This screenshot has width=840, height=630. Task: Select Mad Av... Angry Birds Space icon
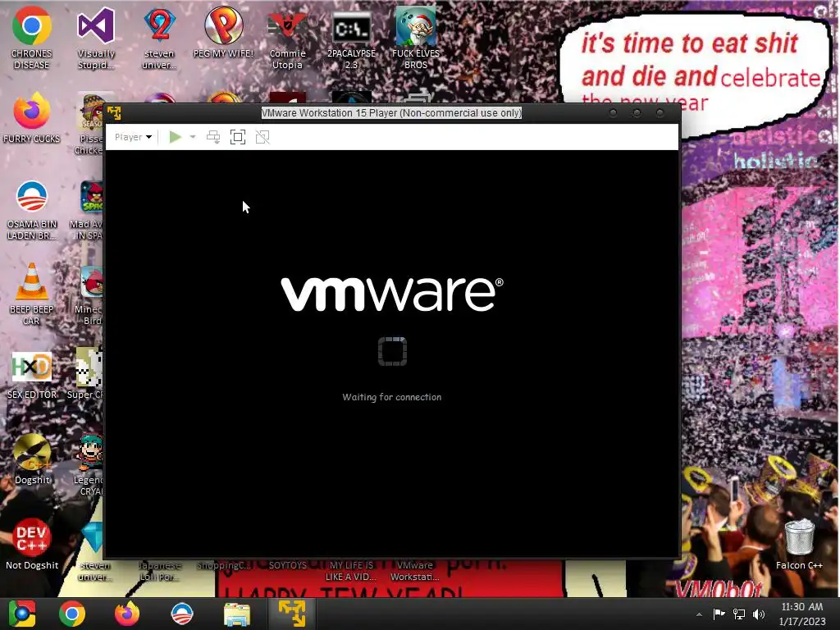(x=89, y=210)
